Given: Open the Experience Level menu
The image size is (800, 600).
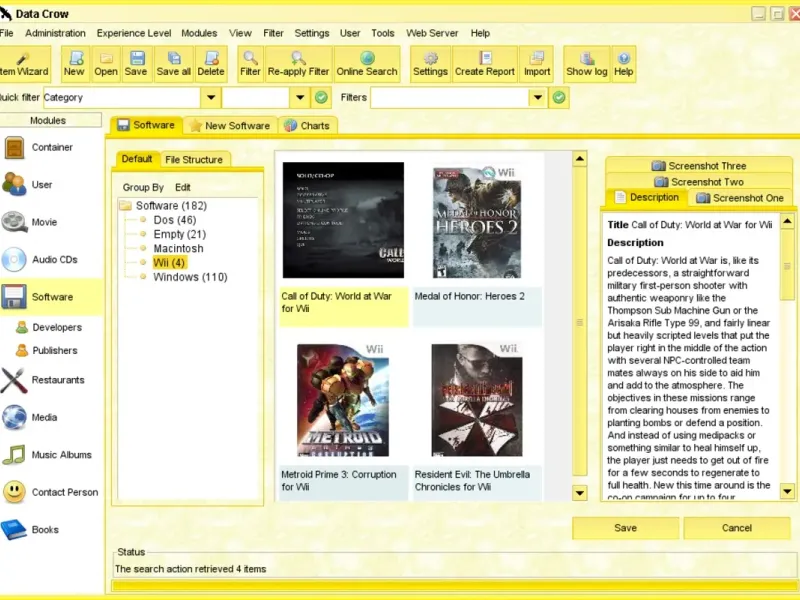Looking at the screenshot, I should pos(132,33).
